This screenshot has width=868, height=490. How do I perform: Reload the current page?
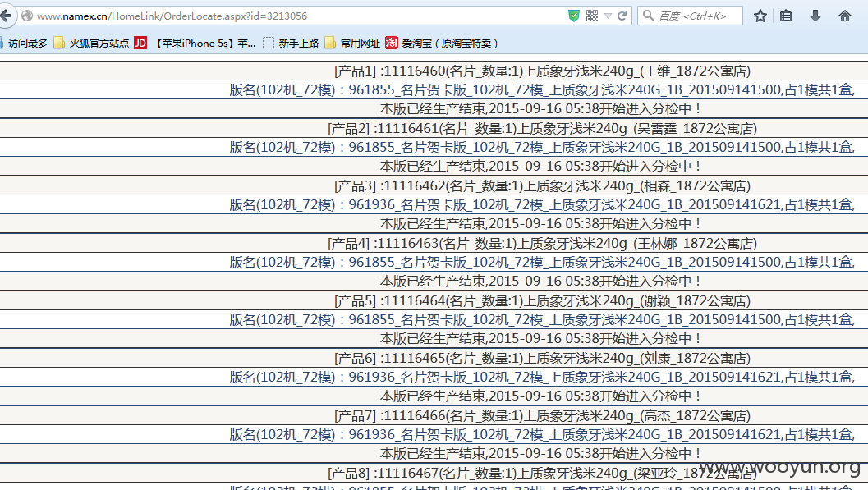click(622, 16)
